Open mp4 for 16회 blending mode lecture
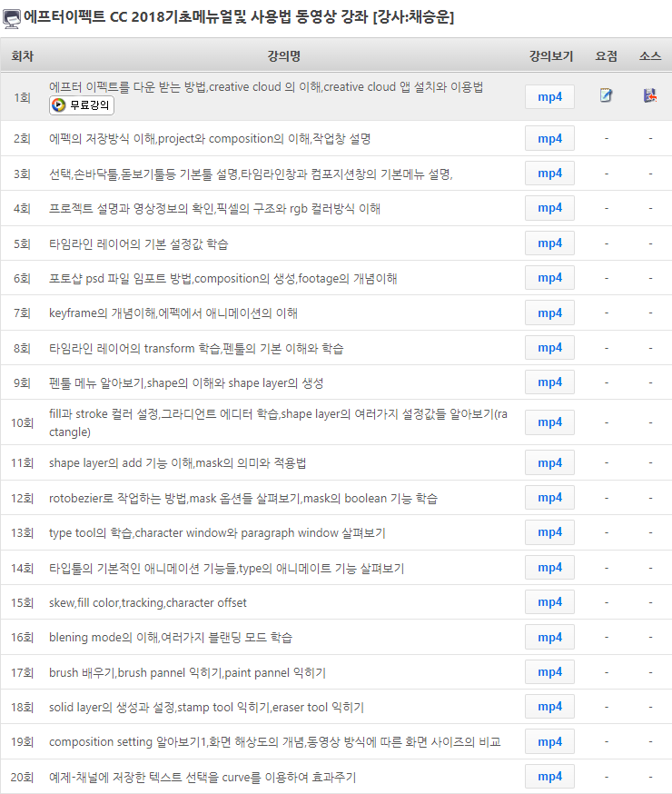672x794 pixels. 549,637
